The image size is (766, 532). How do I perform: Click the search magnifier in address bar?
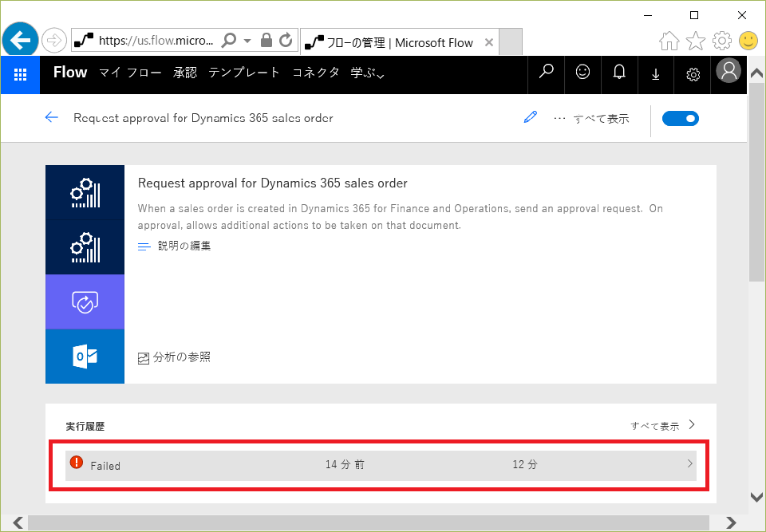click(229, 40)
